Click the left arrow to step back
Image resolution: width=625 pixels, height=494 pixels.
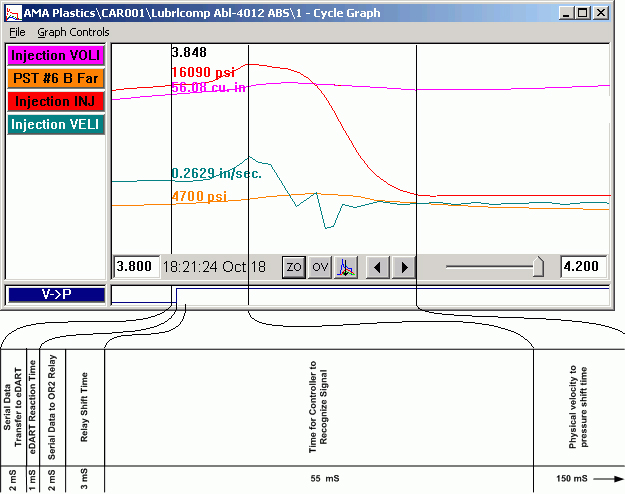click(x=377, y=267)
